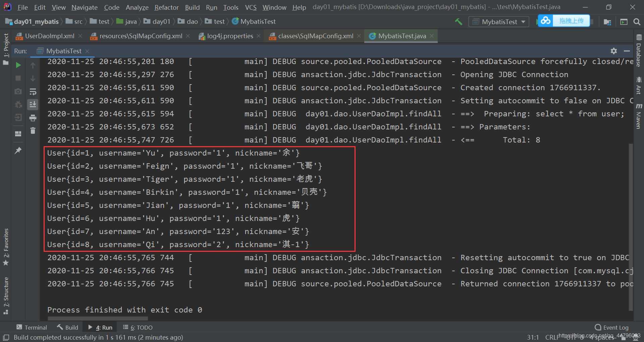This screenshot has width=644, height=342.
Task: Toggle soft-wrap for console output
Action: pyautogui.click(x=33, y=92)
